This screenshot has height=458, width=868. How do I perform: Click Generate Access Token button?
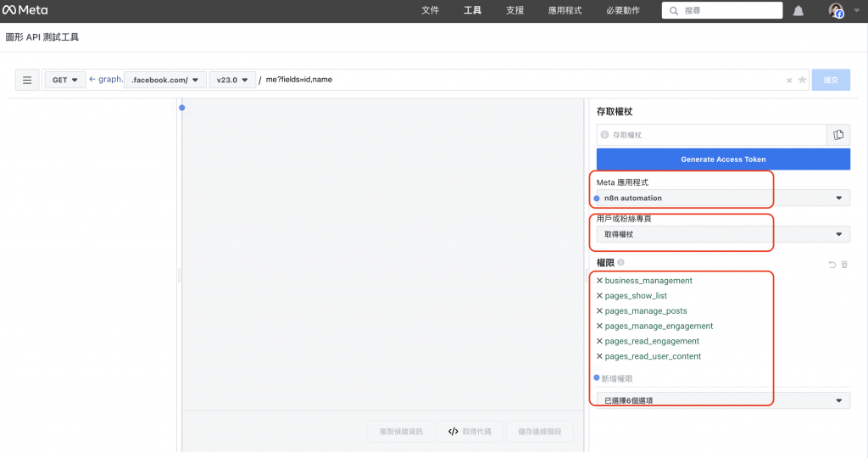[723, 159]
